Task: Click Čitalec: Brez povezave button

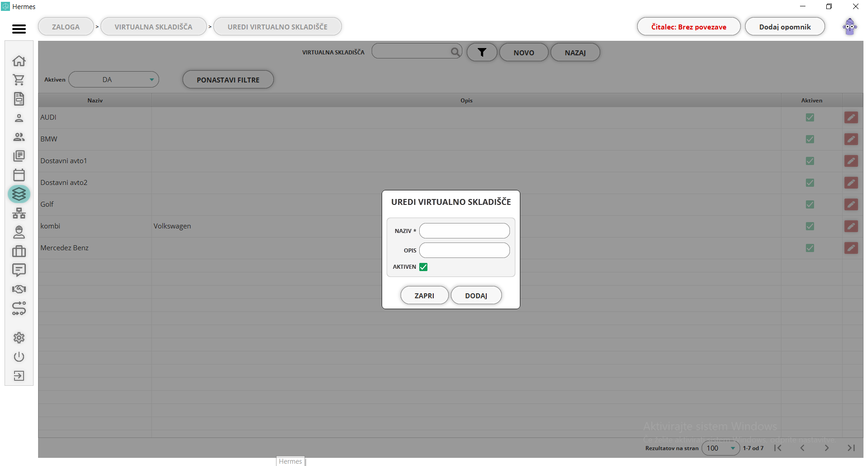Action: pyautogui.click(x=689, y=27)
